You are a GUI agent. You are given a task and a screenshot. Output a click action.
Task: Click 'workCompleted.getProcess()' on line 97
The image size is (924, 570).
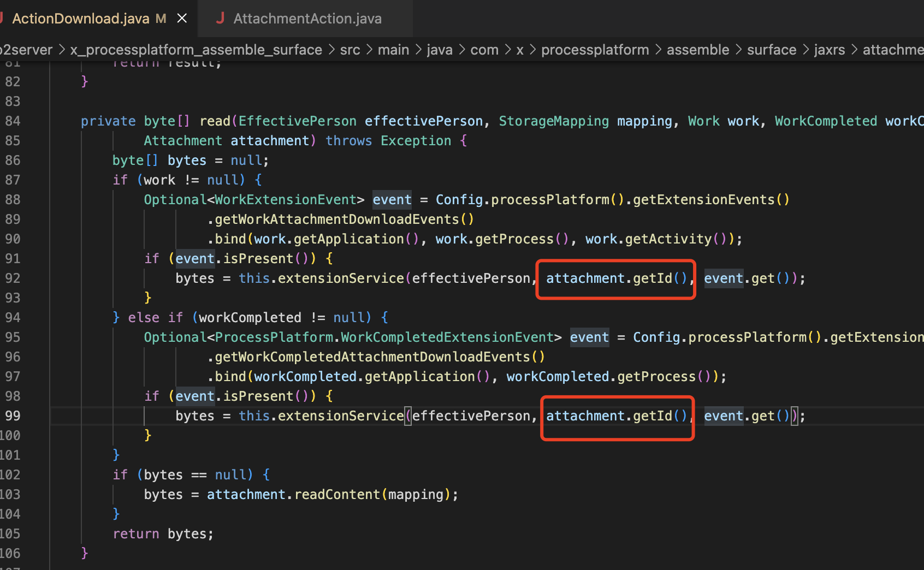[x=608, y=377]
